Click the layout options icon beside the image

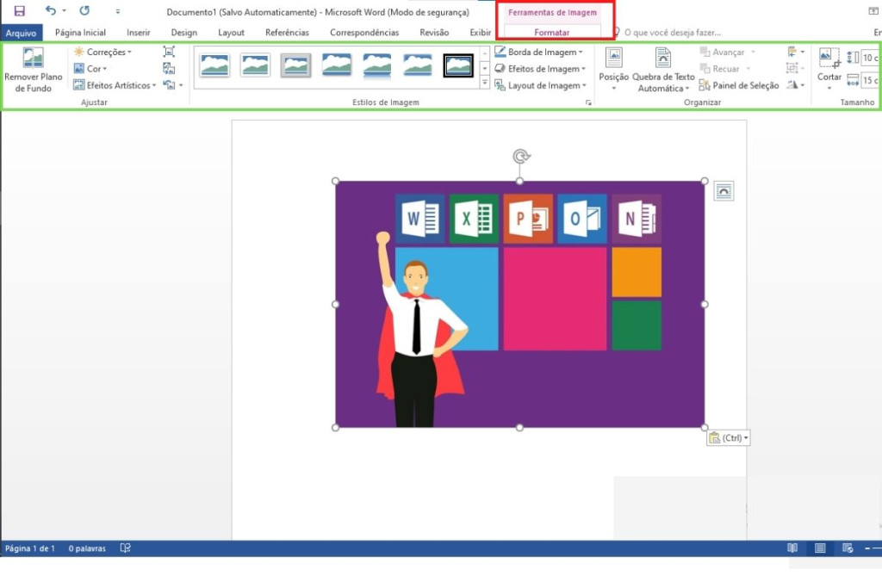724,191
